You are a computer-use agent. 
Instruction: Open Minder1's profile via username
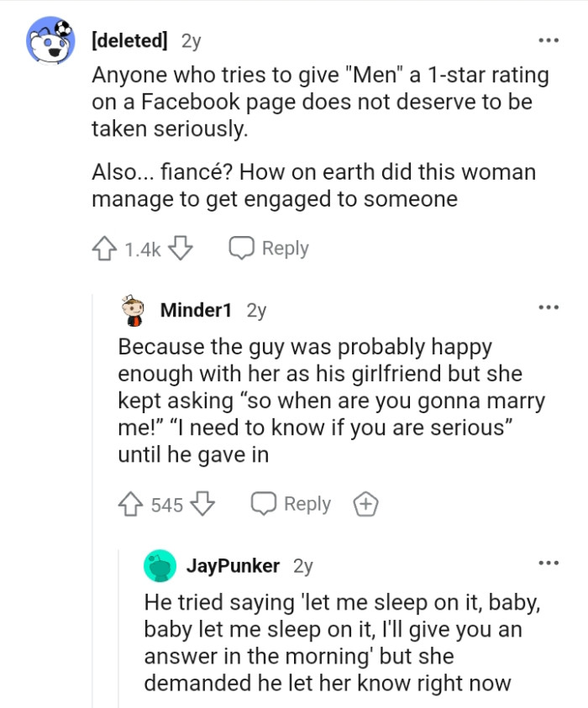point(195,309)
